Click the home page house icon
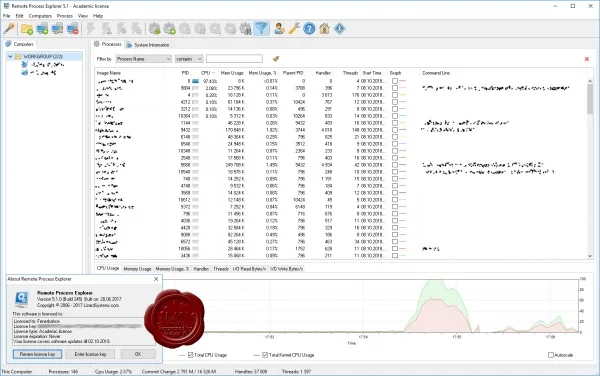 (x=324, y=29)
